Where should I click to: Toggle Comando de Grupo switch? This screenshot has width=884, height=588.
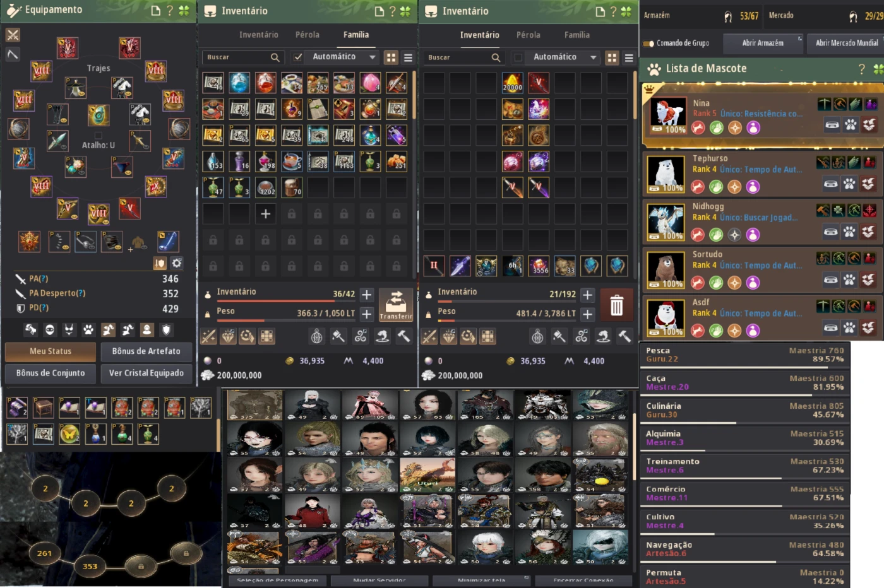(x=648, y=44)
